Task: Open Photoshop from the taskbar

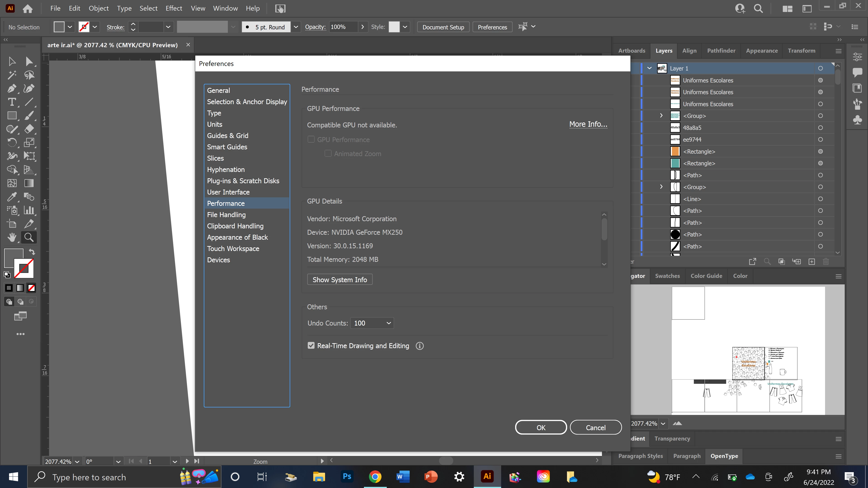Action: pos(347,476)
